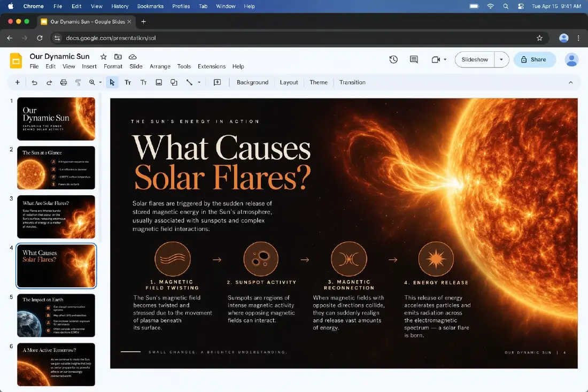Image resolution: width=588 pixels, height=392 pixels.
Task: Open version history clock icon
Action: point(393,59)
